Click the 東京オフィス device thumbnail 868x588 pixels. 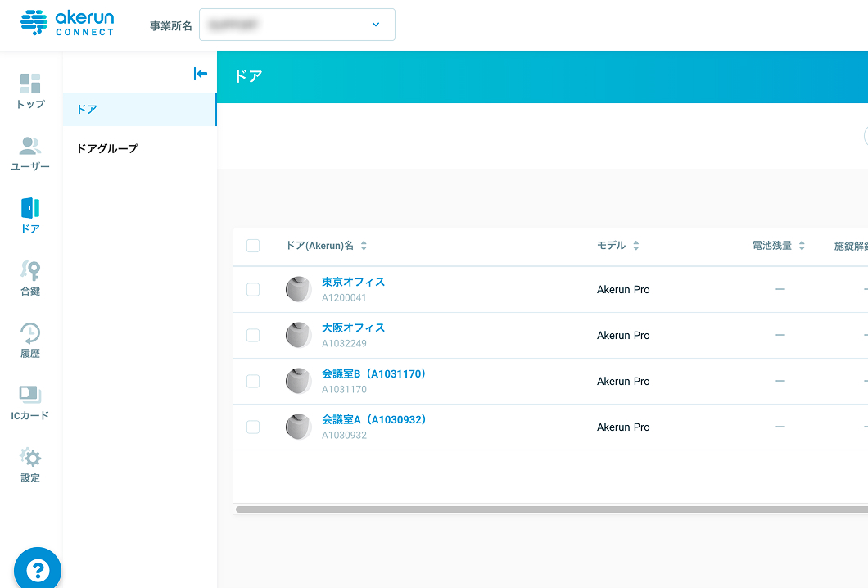tap(299, 289)
